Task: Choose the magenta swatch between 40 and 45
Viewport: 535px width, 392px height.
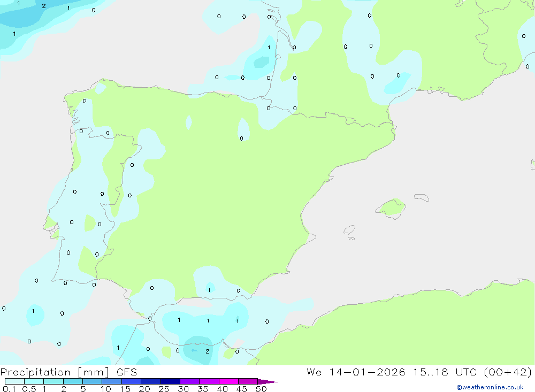Action: [x=228, y=381]
